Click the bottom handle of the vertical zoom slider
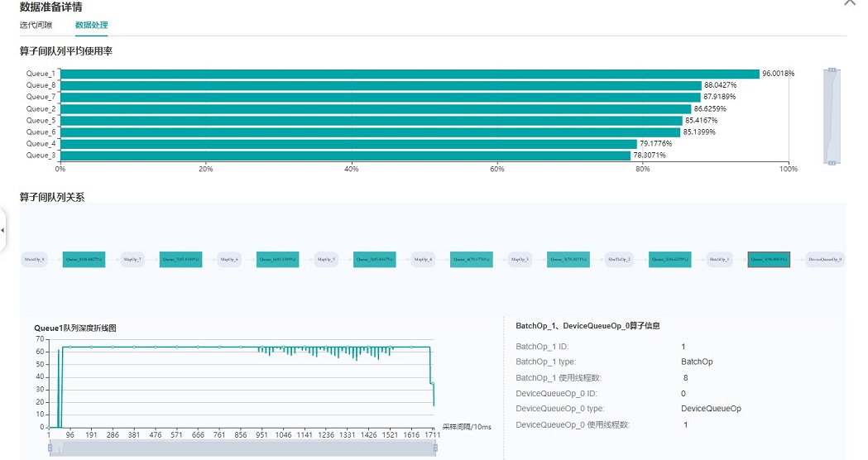Viewport: 868px width, 460px height. pos(832,163)
